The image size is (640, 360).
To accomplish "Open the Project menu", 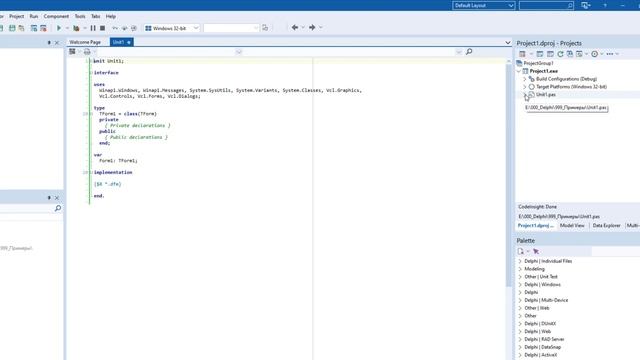I will point(17,16).
